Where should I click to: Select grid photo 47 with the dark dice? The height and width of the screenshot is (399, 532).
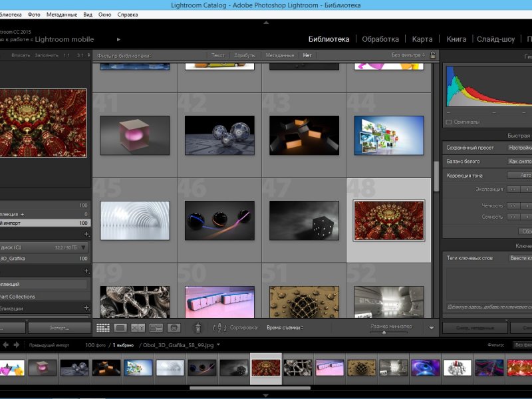(304, 221)
